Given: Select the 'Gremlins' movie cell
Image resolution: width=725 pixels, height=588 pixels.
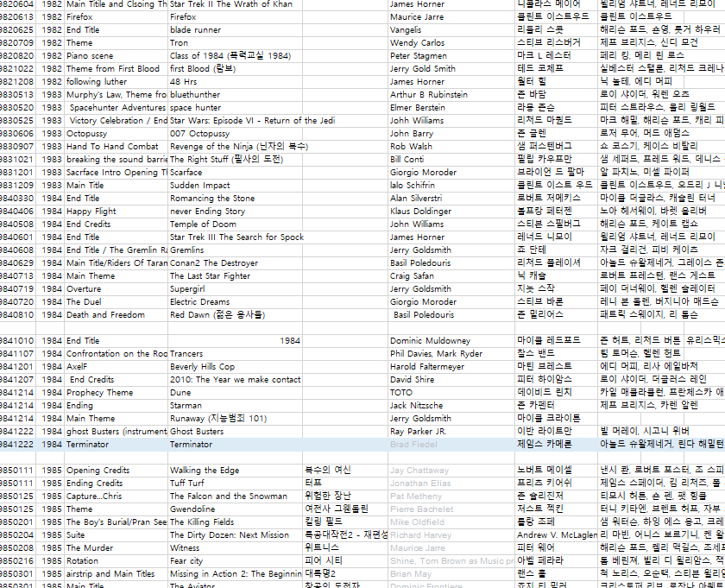Looking at the screenshot, I should [x=235, y=250].
